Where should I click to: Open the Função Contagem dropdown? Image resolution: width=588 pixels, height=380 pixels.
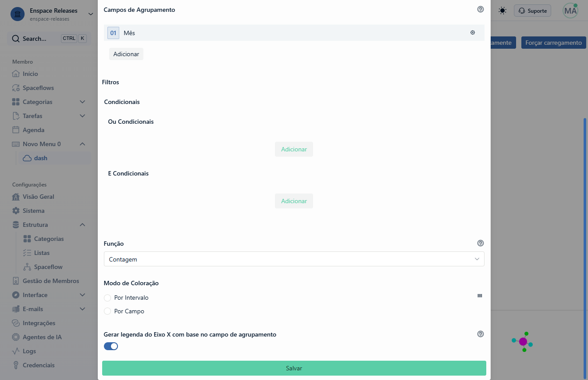[294, 259]
